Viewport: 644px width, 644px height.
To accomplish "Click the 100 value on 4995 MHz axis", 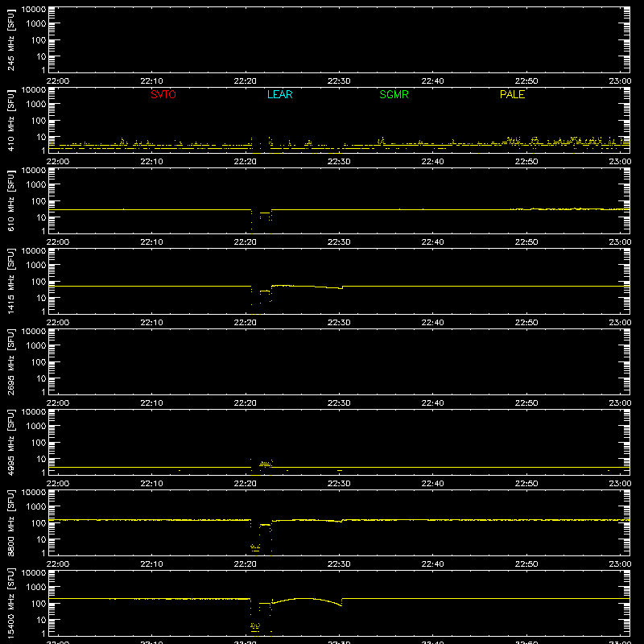I will (x=39, y=443).
